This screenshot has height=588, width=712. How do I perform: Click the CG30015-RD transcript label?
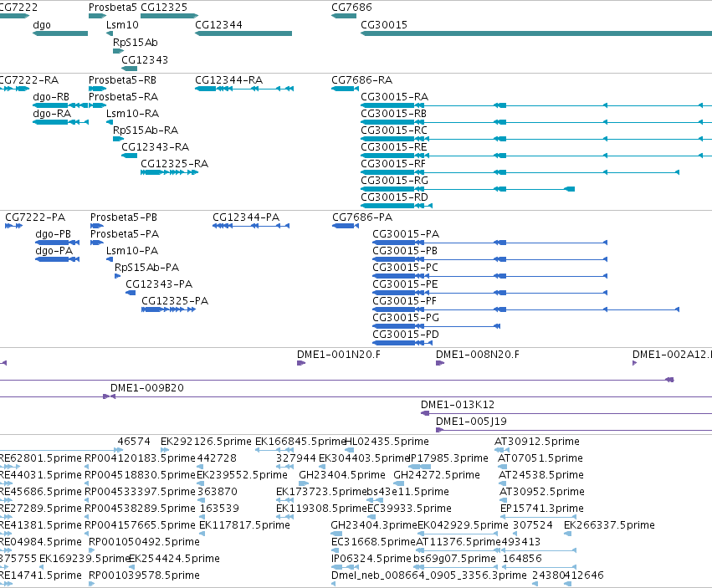(394, 197)
